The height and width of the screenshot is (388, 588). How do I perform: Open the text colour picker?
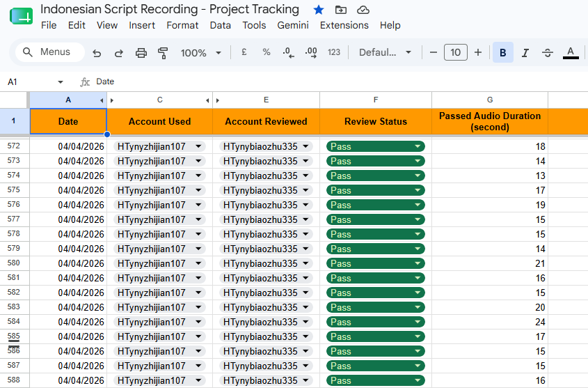click(571, 52)
